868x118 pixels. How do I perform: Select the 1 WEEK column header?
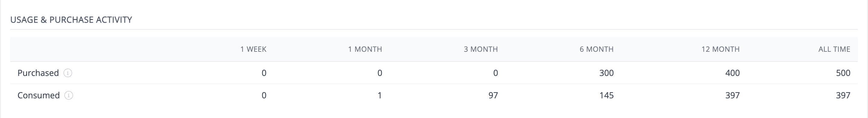253,49
